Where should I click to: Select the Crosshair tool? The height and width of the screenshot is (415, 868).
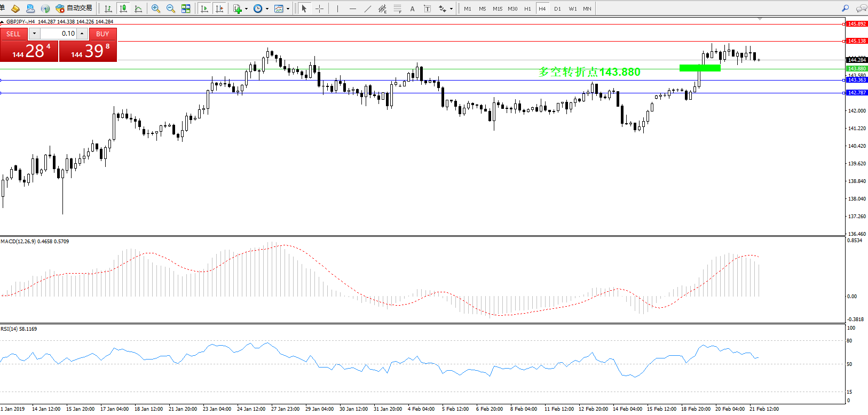[x=319, y=9]
